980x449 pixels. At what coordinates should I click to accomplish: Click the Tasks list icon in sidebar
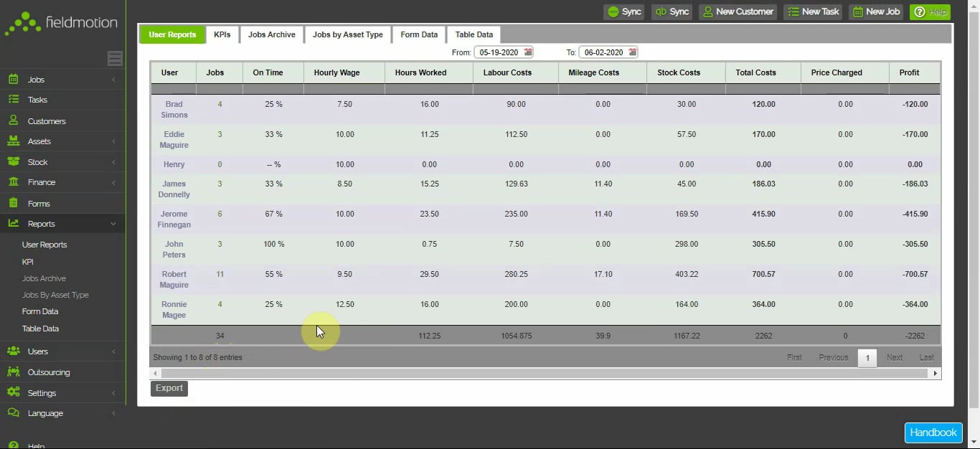tap(14, 100)
